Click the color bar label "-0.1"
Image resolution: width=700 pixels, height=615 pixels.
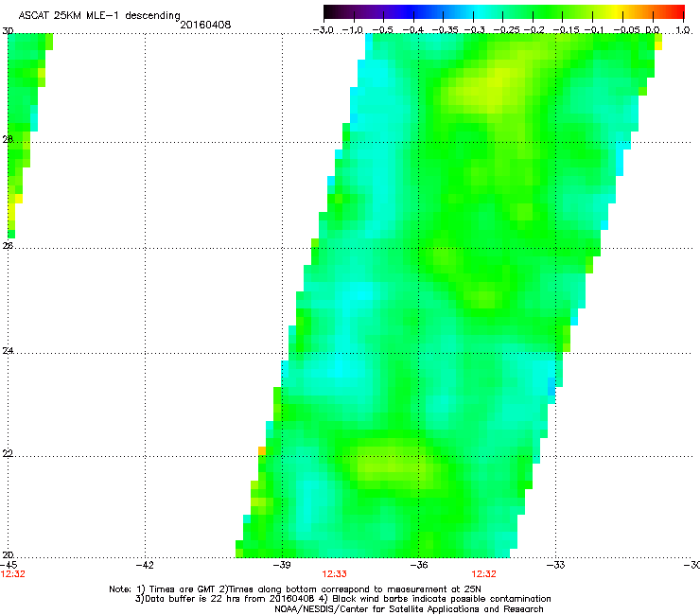click(594, 30)
